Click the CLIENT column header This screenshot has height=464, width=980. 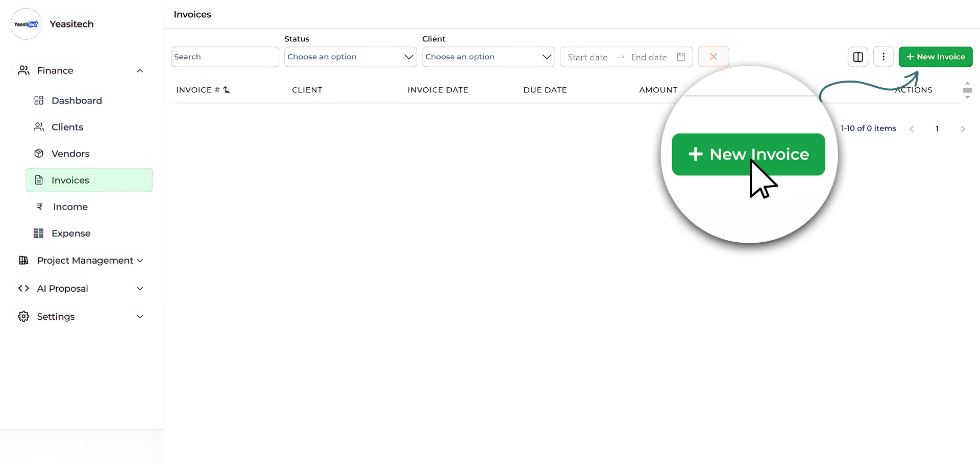(x=307, y=90)
